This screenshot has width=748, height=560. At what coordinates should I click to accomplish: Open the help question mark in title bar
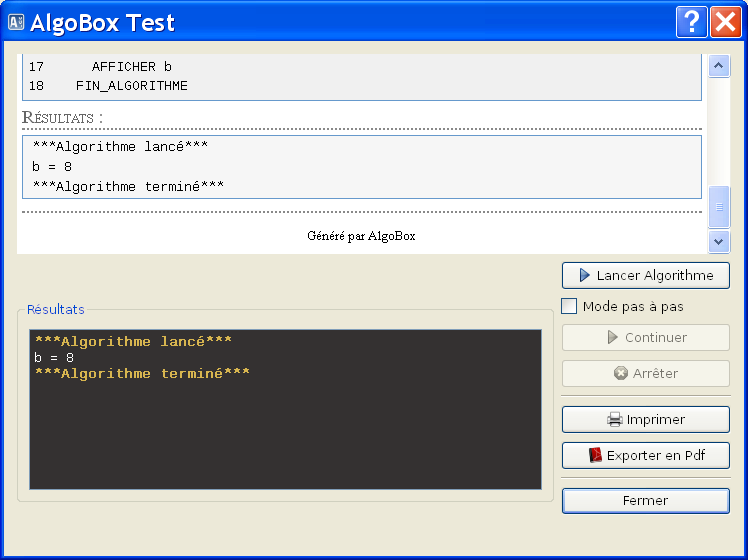[690, 22]
